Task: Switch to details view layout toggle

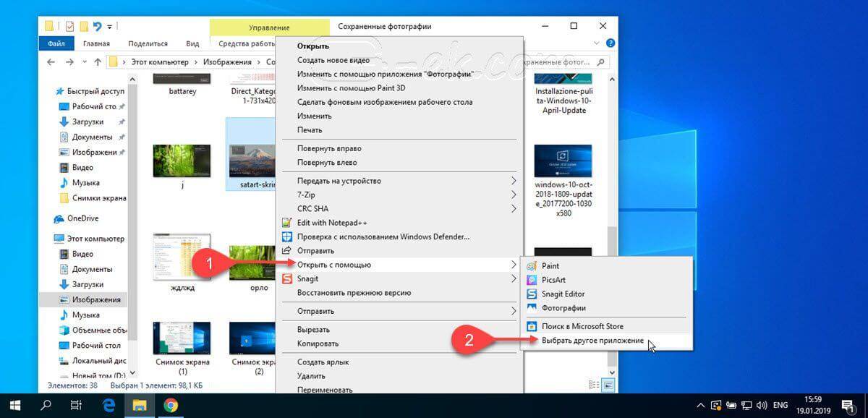Action: point(594,384)
